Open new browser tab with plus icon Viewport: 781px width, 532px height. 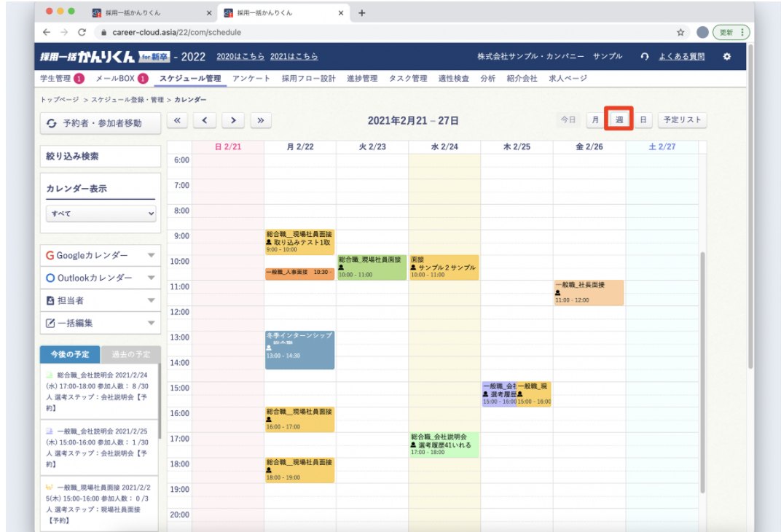362,13
